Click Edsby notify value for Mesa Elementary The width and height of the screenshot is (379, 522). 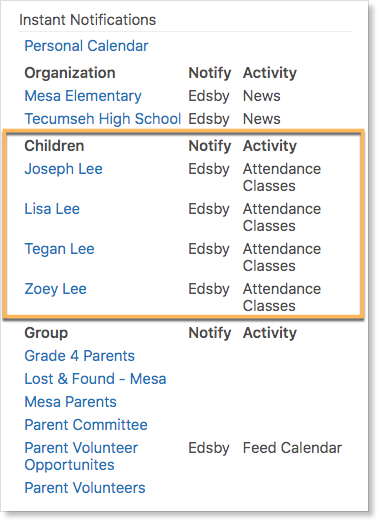tap(209, 96)
